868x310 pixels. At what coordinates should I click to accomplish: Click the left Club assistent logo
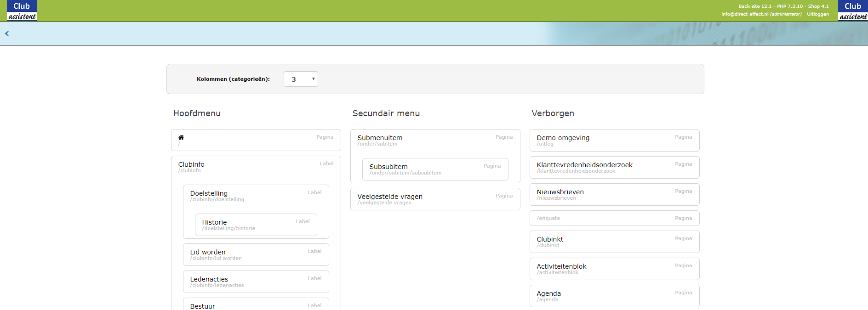click(x=22, y=11)
